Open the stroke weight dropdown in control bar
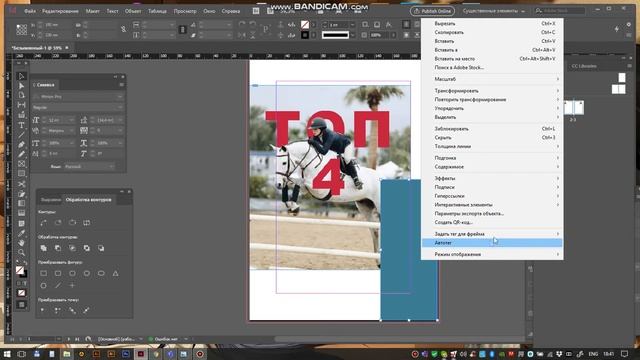This screenshot has height=360, width=640. [x=352, y=25]
